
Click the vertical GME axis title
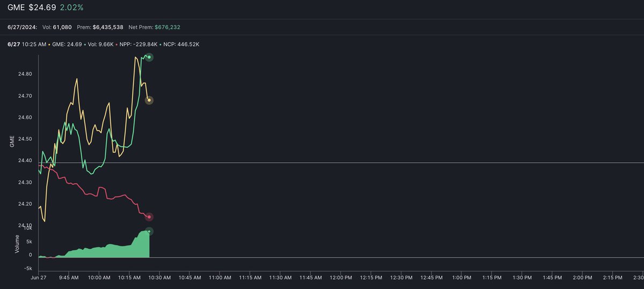(12, 142)
